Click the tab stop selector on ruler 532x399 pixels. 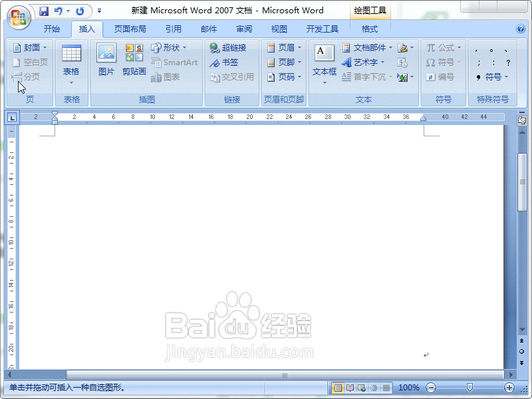pos(12,118)
